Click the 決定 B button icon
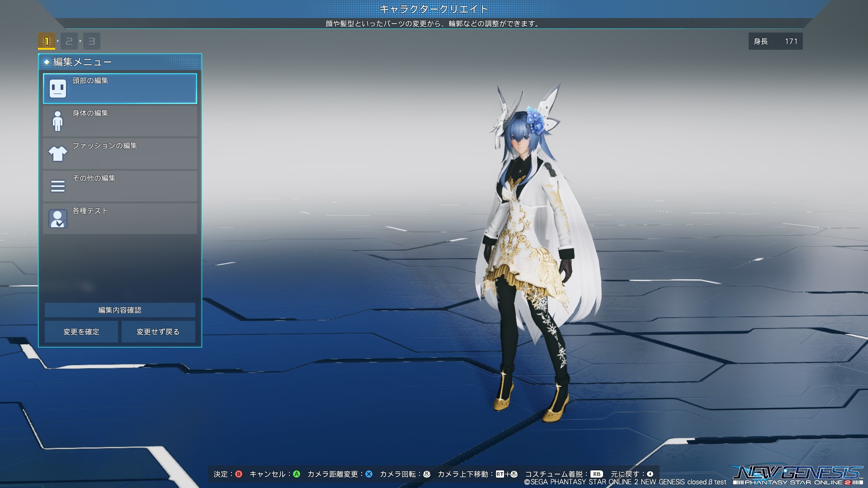Screen dimensions: 868x488 tap(239, 474)
